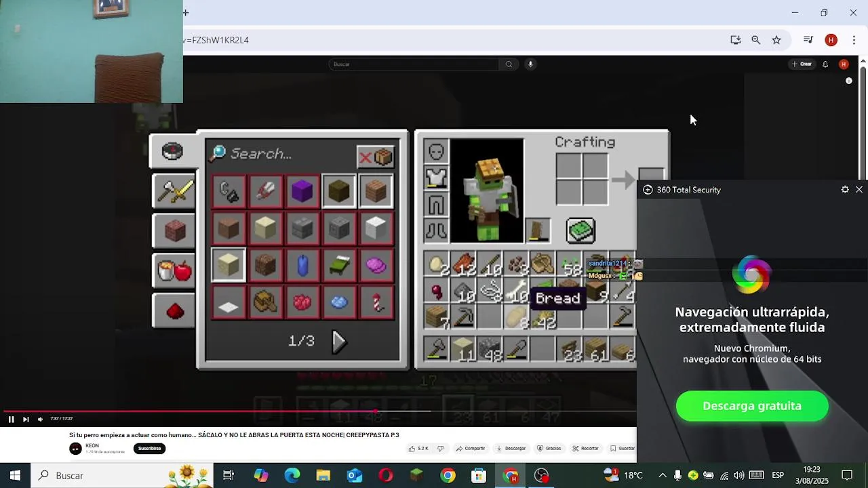This screenshot has height=488, width=868.
Task: Choose the white block recipe
Action: click(x=376, y=228)
